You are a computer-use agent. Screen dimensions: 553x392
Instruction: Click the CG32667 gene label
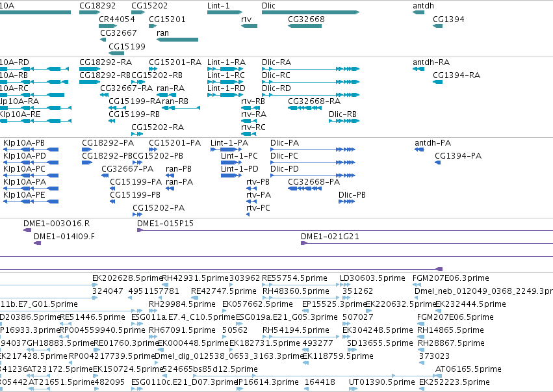point(118,33)
